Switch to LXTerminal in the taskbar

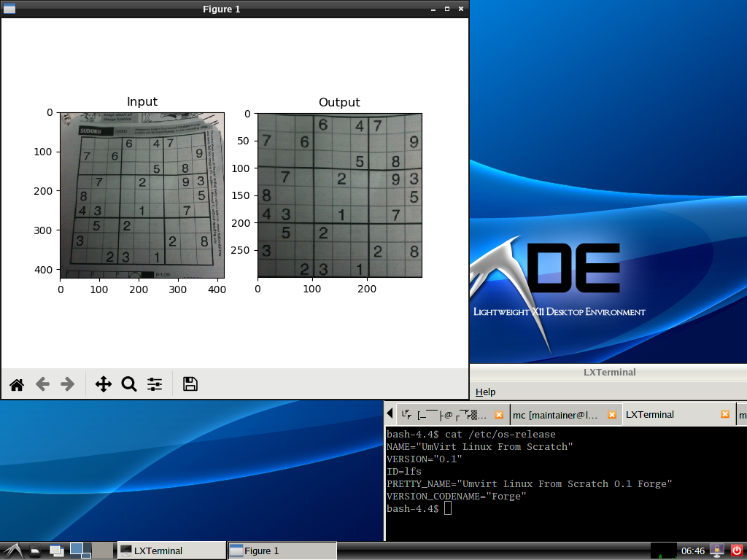click(x=171, y=551)
